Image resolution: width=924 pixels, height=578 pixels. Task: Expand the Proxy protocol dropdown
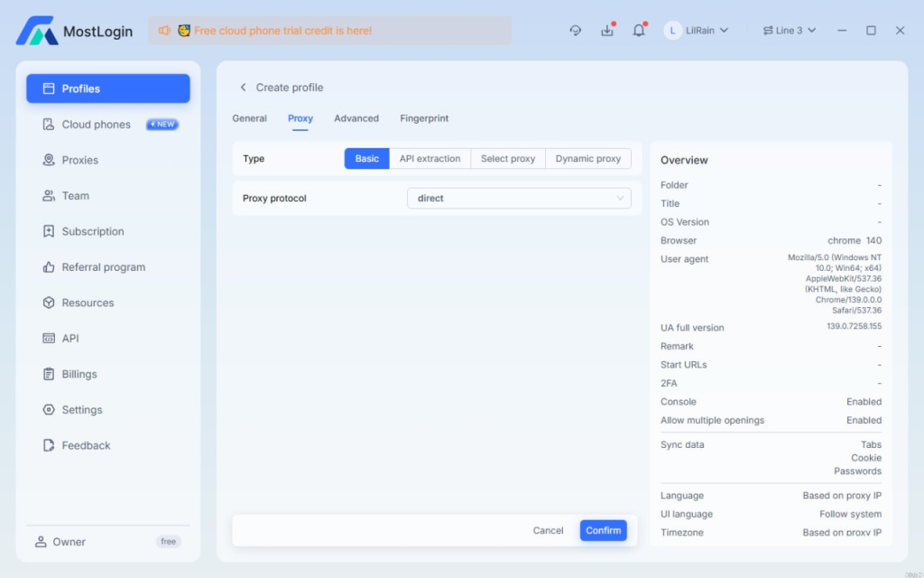(519, 198)
